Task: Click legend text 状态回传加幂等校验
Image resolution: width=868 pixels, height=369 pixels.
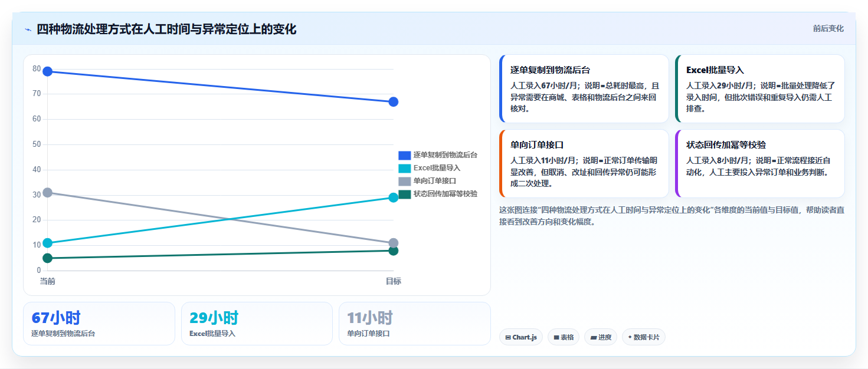Action: [446, 194]
